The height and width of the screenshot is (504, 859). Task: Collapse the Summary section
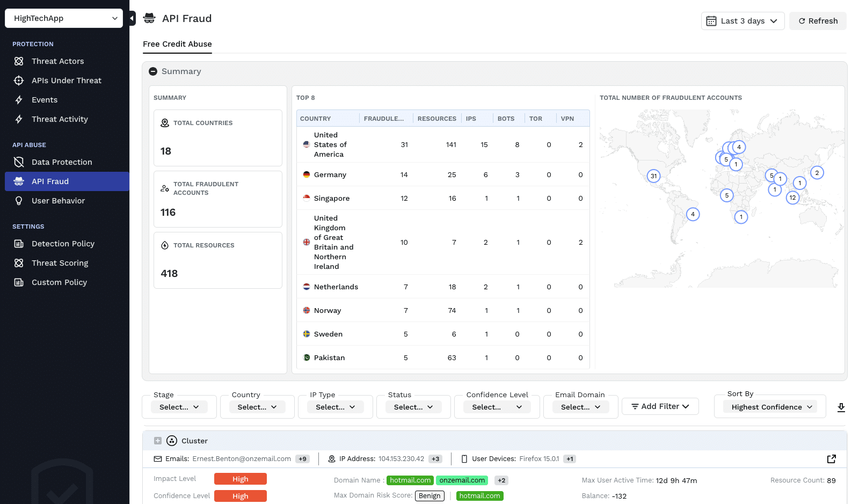[x=153, y=71]
